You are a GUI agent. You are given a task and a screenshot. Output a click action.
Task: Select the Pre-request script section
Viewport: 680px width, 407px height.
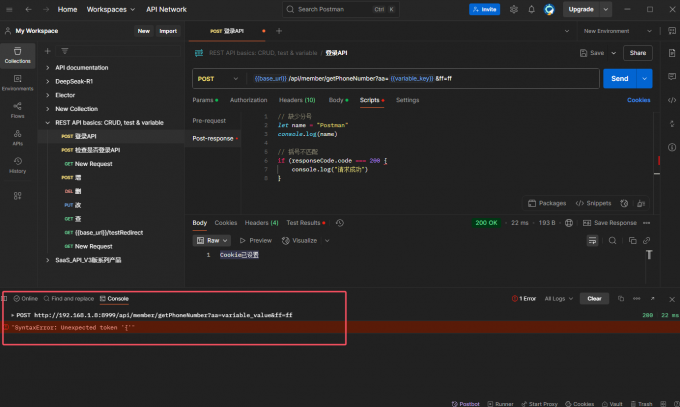pos(209,121)
